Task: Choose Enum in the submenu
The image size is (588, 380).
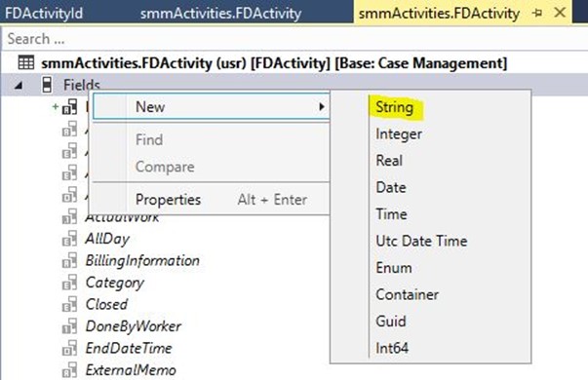Action: pos(394,268)
